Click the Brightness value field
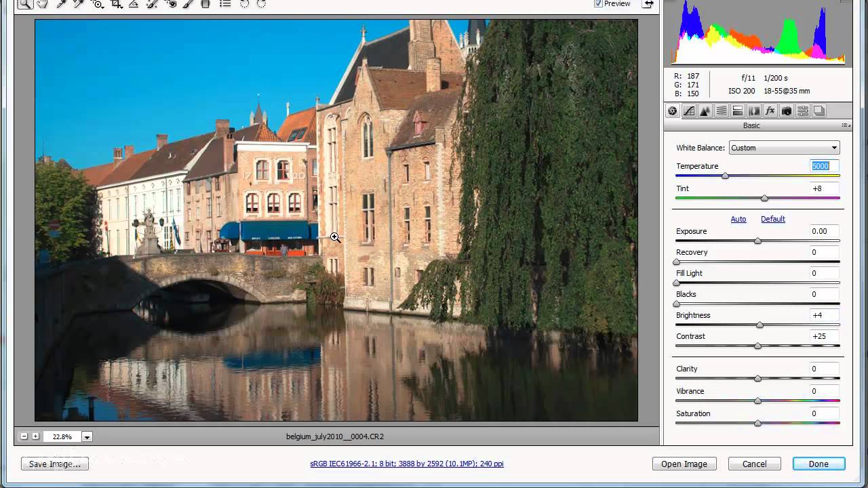This screenshot has width=868, height=488. [x=825, y=315]
